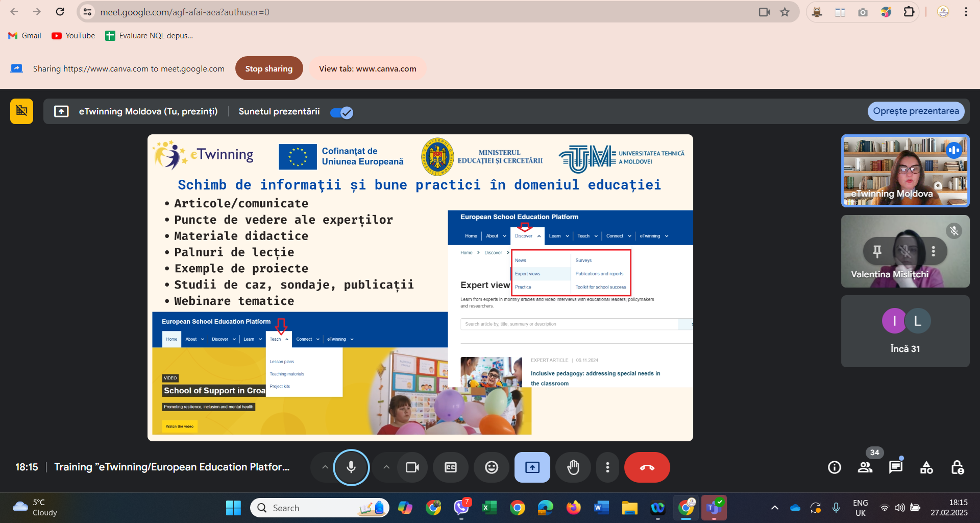Raise hand in the meeting
The image size is (980, 523).
click(573, 467)
